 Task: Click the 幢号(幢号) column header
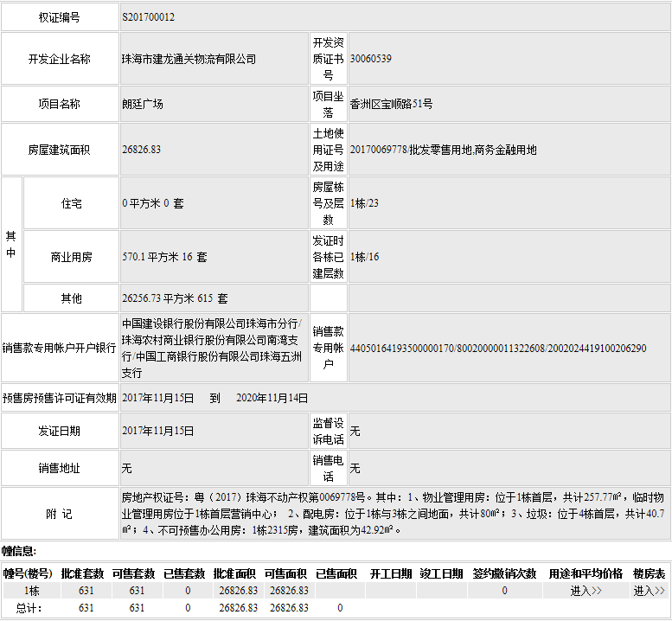click(28, 573)
